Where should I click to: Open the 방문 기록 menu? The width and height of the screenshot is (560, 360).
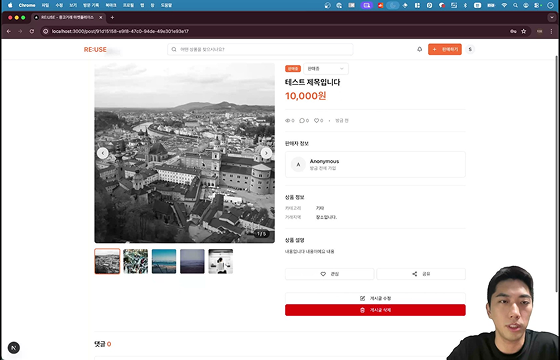[91, 5]
